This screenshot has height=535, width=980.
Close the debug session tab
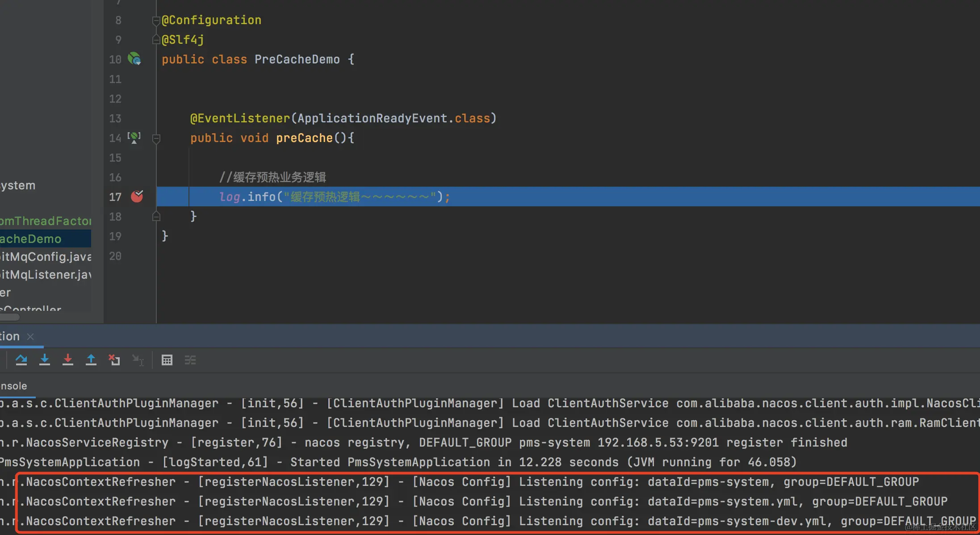click(x=30, y=336)
